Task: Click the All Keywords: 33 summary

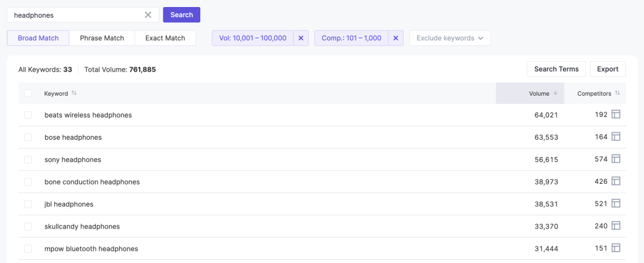Action: 45,70
